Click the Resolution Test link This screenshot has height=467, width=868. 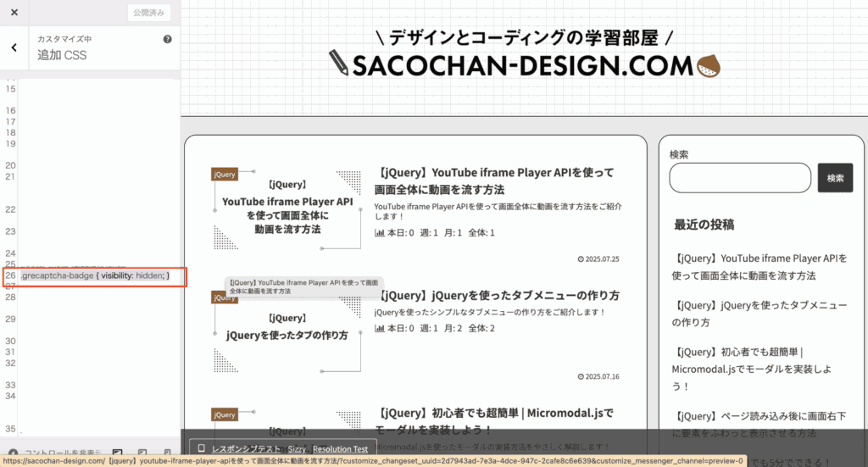click(340, 448)
